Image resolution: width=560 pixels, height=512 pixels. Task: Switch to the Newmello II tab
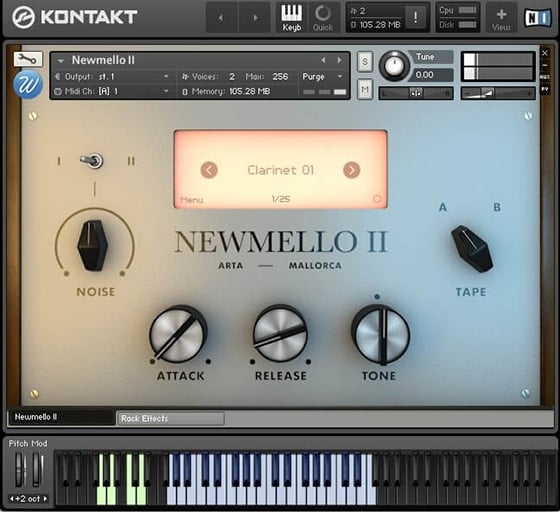61,417
